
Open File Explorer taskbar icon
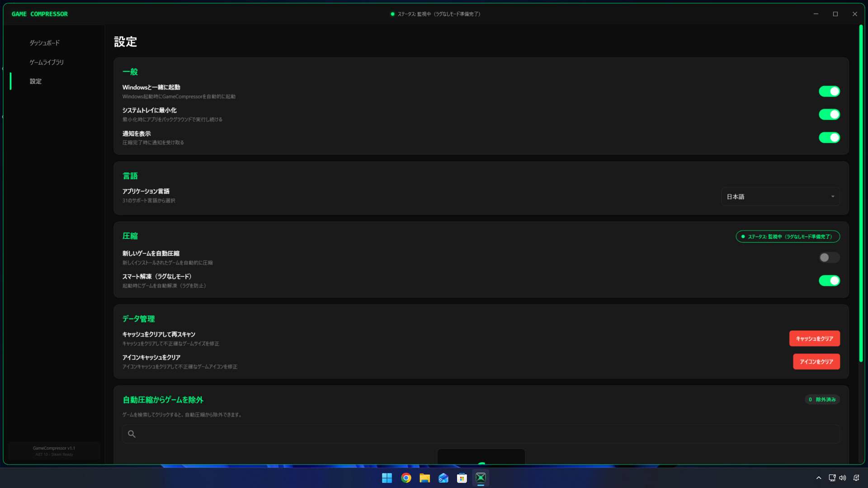[x=425, y=478]
